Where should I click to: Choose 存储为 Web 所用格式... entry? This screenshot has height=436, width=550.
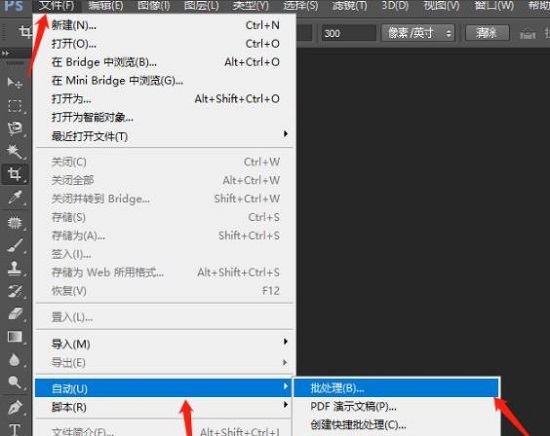(x=165, y=272)
